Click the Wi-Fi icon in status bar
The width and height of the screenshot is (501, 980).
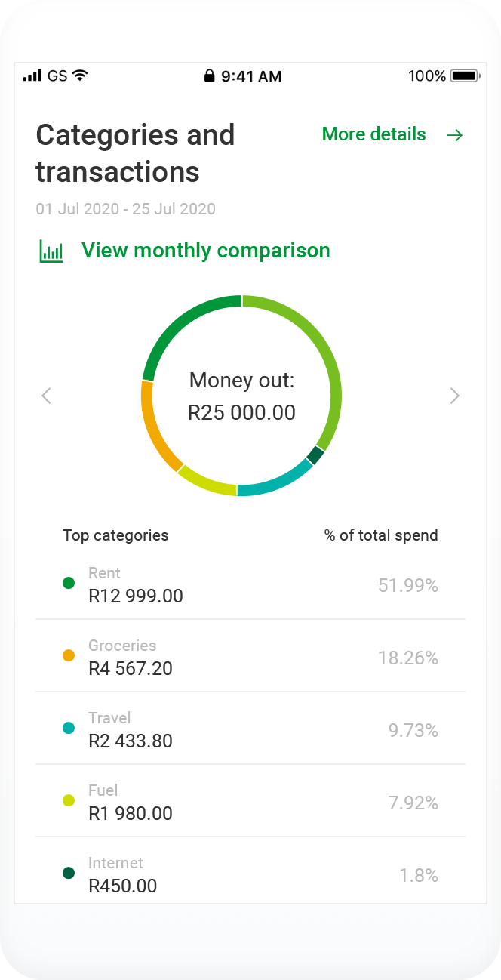coord(80,76)
